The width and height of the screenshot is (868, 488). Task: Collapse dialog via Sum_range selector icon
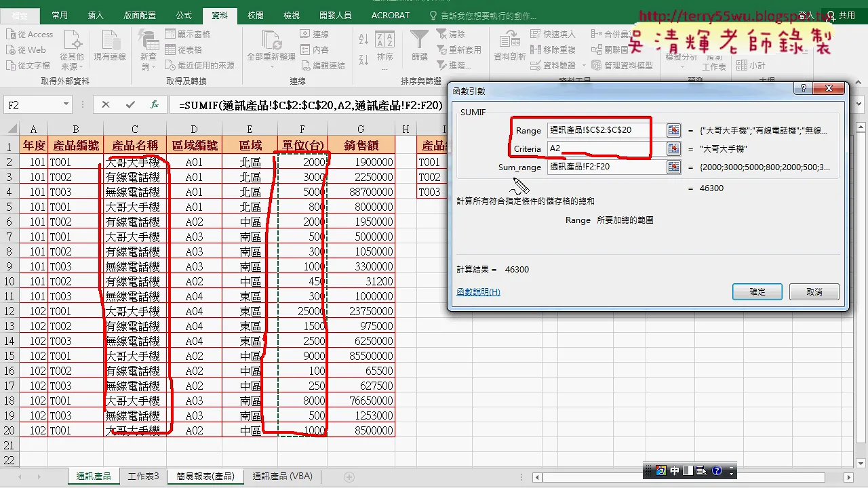click(673, 167)
